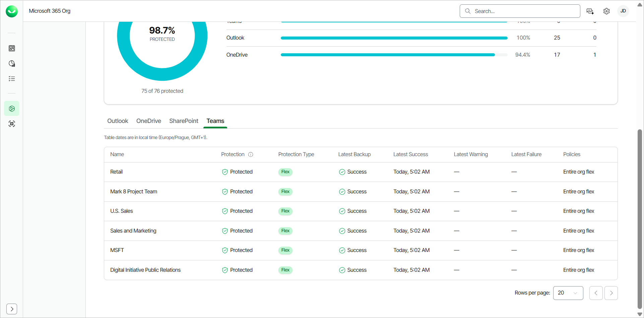
Task: Open the dashboard icon in sidebar
Action: (x=12, y=48)
